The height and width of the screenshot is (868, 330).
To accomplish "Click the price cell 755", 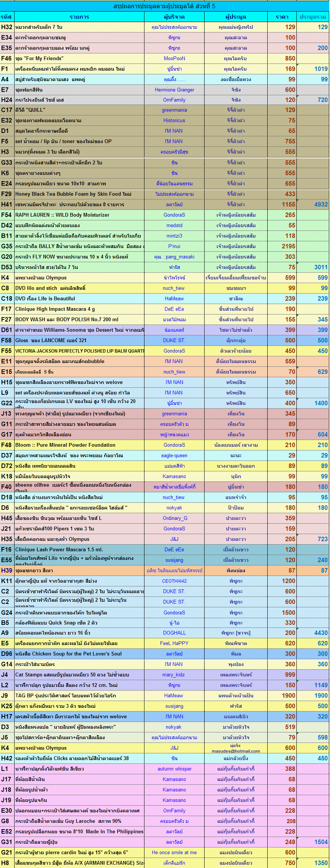I will pos(282,142).
